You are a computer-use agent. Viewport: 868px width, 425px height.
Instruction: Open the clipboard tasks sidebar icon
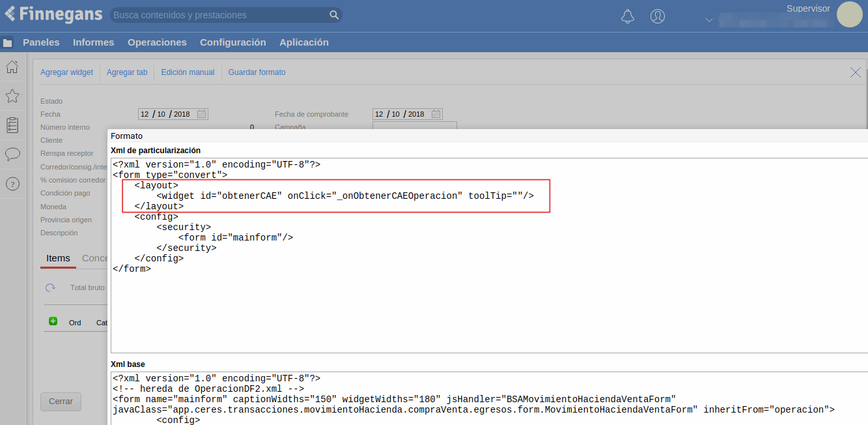[12, 125]
